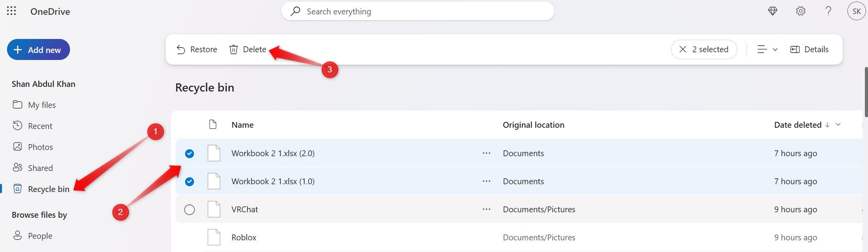Open the app launcher grid icon
868x252 pixels.
click(12, 11)
